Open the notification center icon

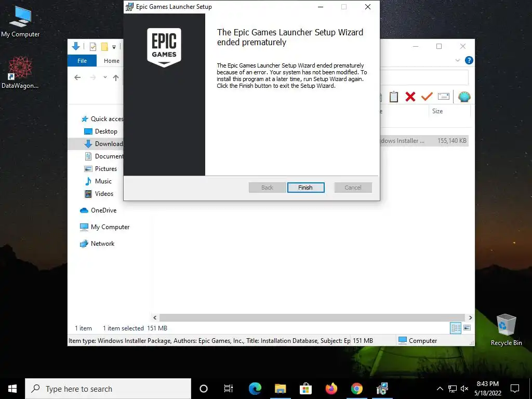515,389
